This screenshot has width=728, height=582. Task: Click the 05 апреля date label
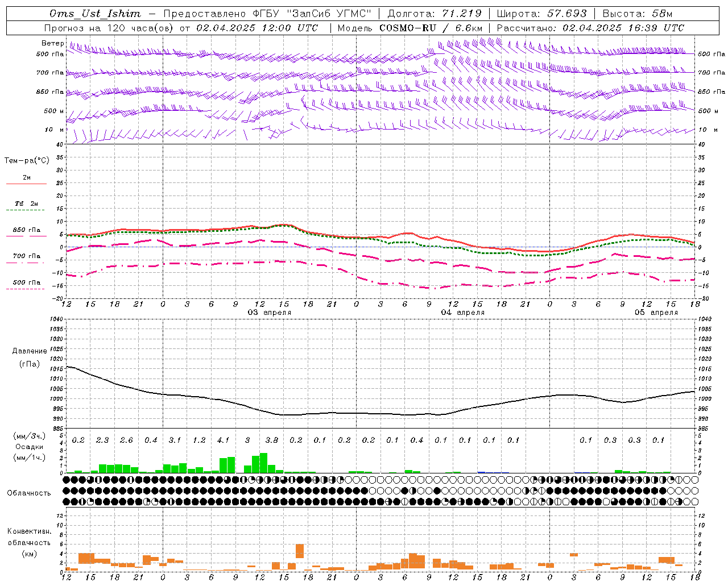click(x=656, y=313)
